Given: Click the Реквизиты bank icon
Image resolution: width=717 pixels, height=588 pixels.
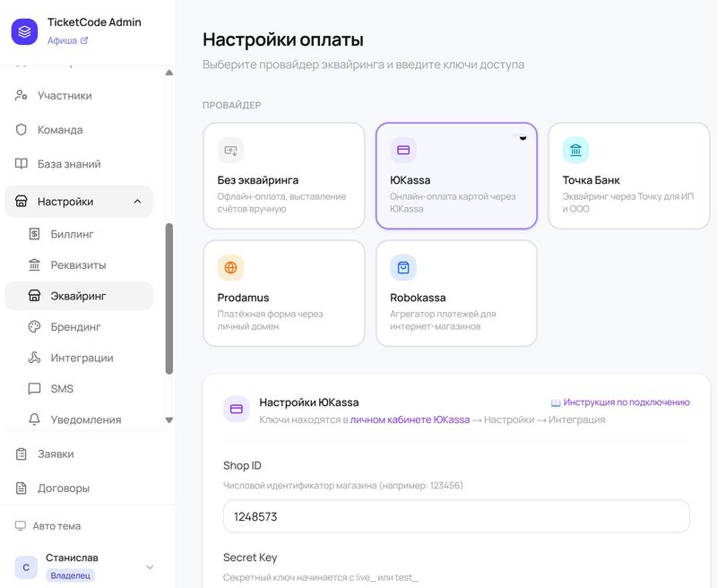Looking at the screenshot, I should (34, 264).
